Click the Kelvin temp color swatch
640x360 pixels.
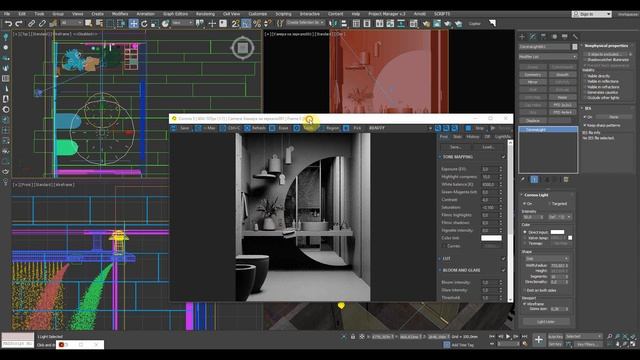570,238
